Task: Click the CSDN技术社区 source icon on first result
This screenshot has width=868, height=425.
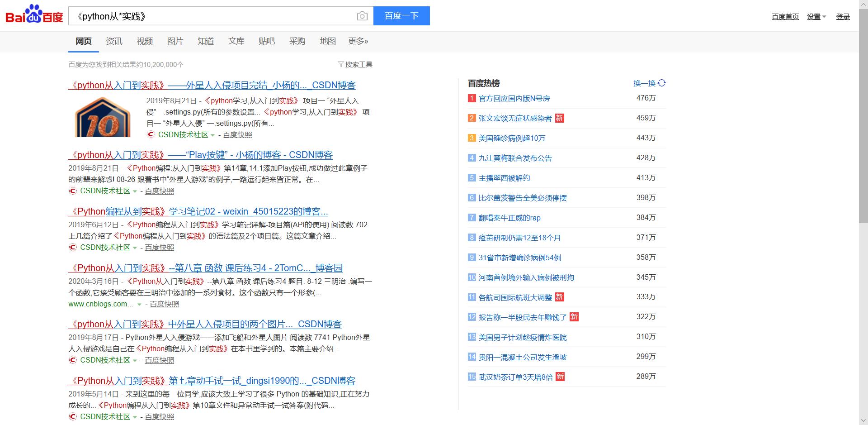Action: (x=151, y=134)
